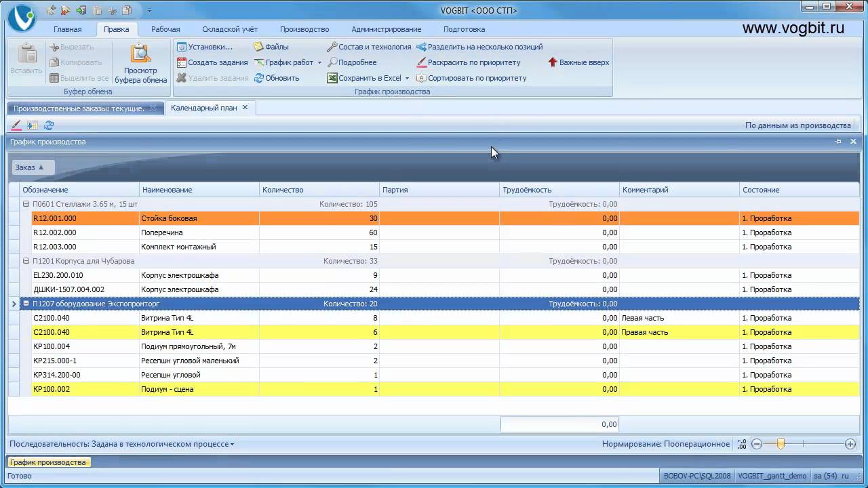Click the decimal places icon beside the zoom slider

741,444
